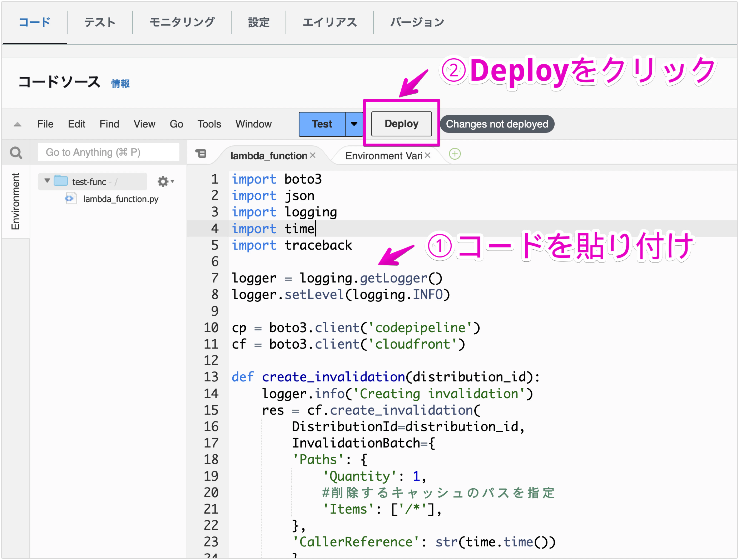Open the Find menu

tap(109, 124)
